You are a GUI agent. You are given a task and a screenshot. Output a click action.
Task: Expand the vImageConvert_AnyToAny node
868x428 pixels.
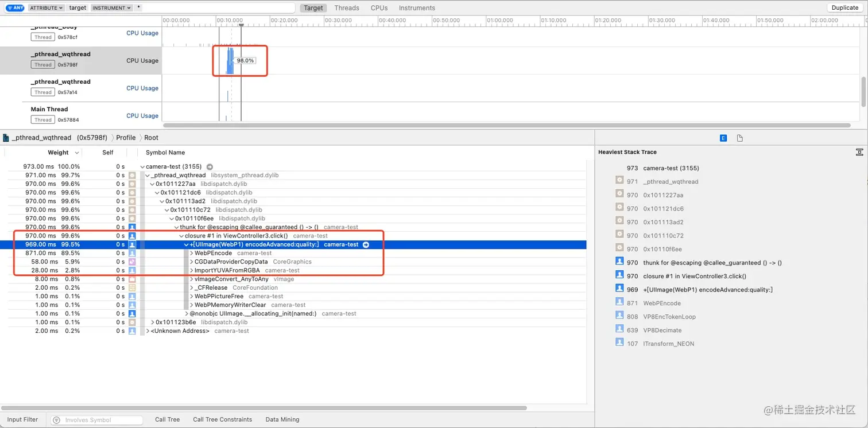(x=192, y=279)
